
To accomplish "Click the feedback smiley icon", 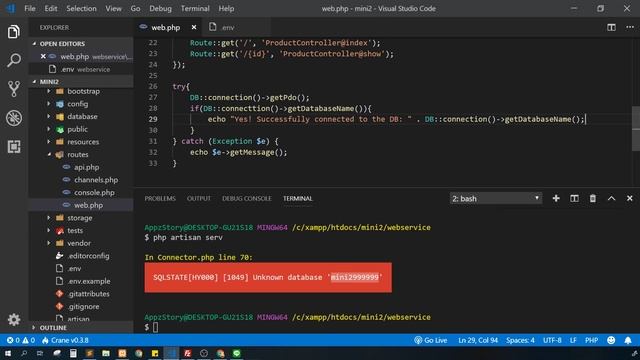I will pyautogui.click(x=611, y=340).
